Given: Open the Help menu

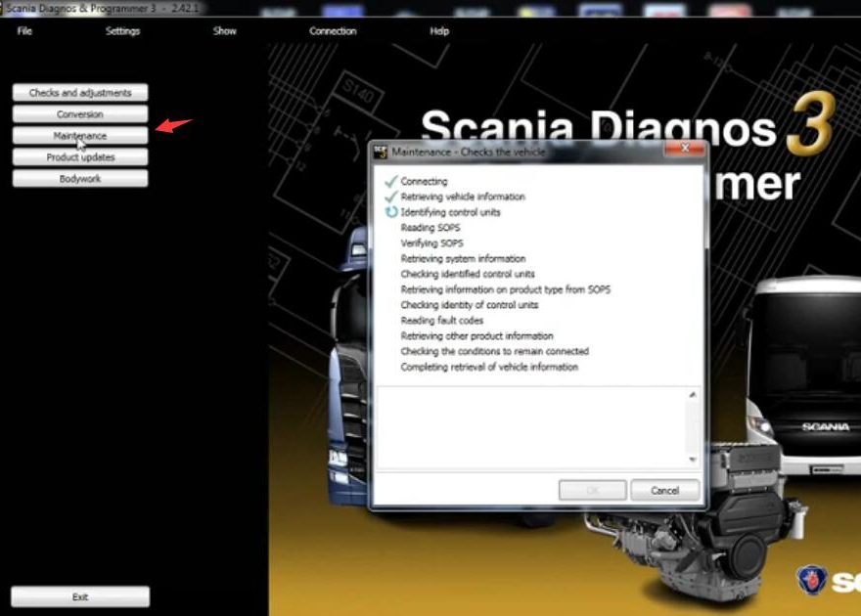Looking at the screenshot, I should coord(439,31).
